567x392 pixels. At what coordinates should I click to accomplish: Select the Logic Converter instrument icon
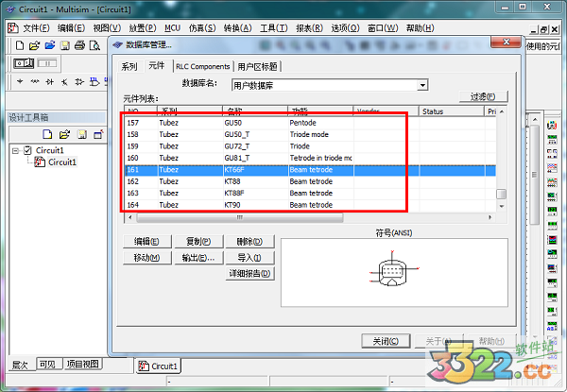[552, 253]
